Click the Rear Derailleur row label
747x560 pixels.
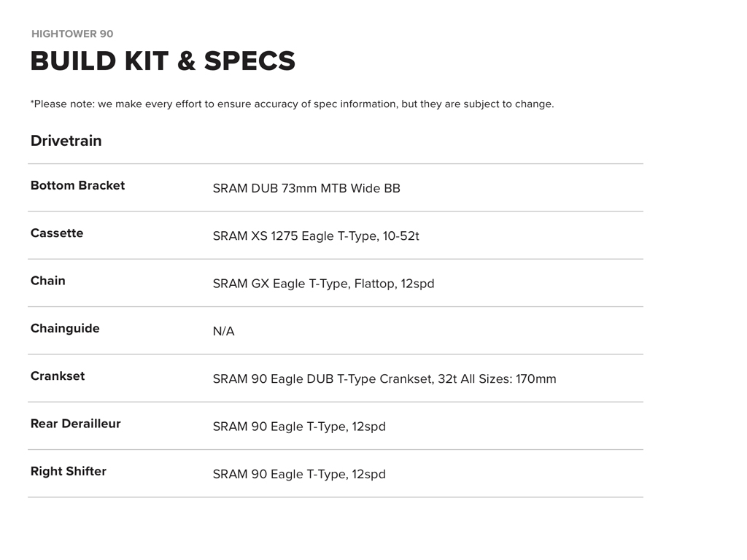pos(75,424)
